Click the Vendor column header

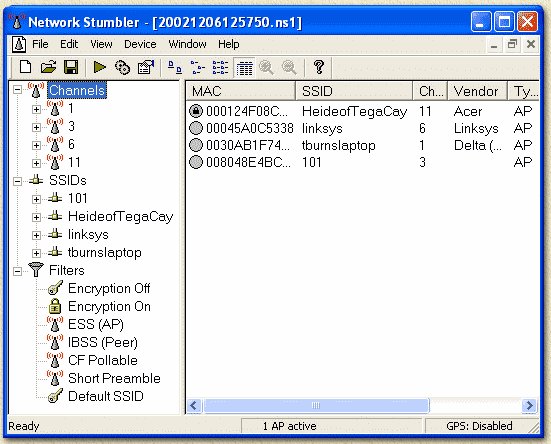[x=477, y=91]
